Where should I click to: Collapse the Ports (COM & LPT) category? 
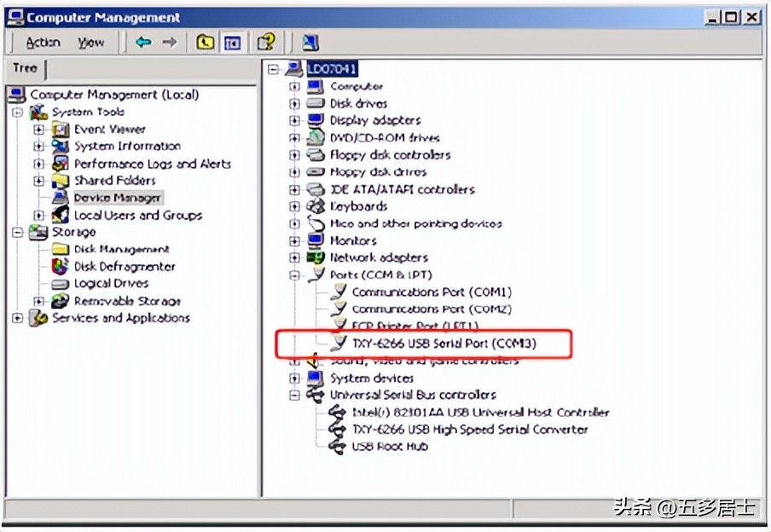(x=294, y=275)
